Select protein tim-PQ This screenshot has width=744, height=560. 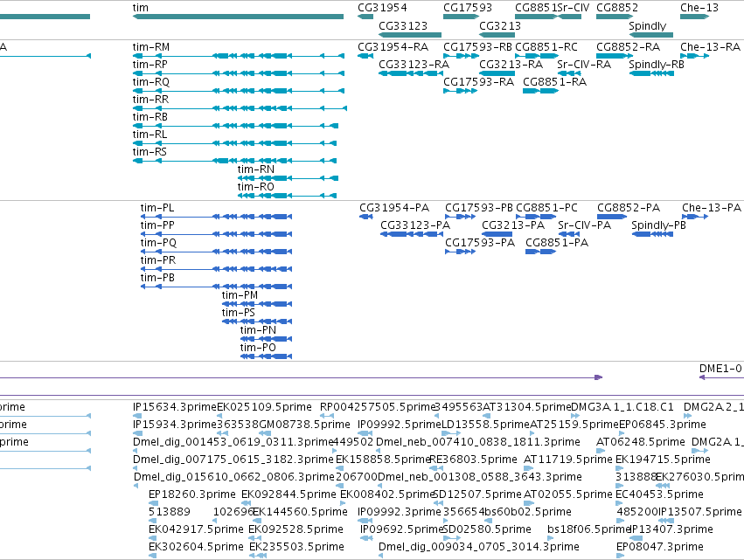(216, 252)
